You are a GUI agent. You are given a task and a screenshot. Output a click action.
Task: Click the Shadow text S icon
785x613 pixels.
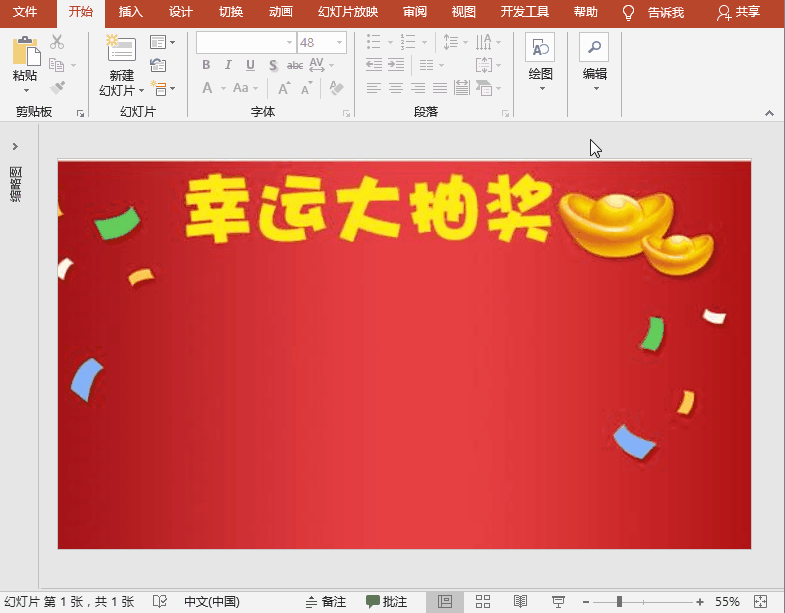click(x=273, y=65)
